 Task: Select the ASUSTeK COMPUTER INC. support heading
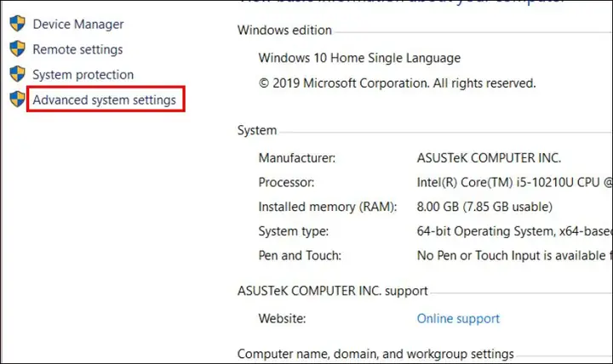point(333,291)
